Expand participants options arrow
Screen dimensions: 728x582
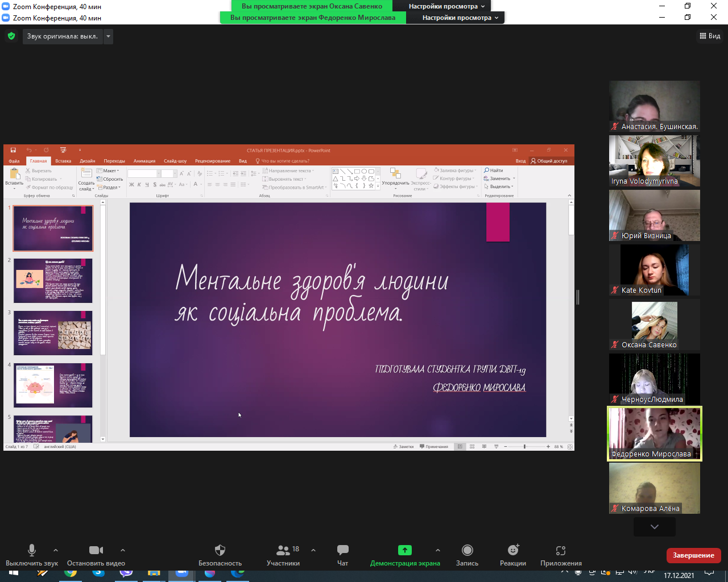pos(313,550)
